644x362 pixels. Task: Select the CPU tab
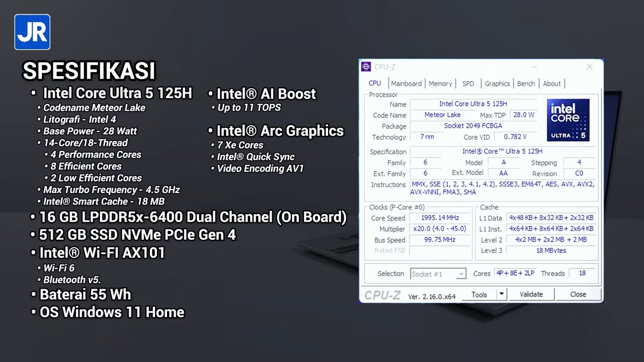(x=374, y=83)
